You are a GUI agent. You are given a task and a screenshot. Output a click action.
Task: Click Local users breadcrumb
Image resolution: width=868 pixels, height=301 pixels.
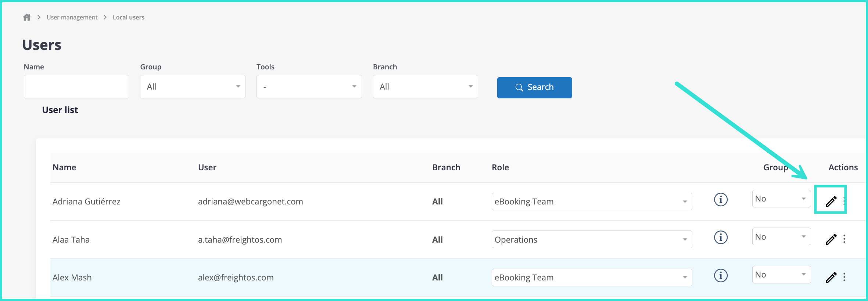pyautogui.click(x=128, y=17)
